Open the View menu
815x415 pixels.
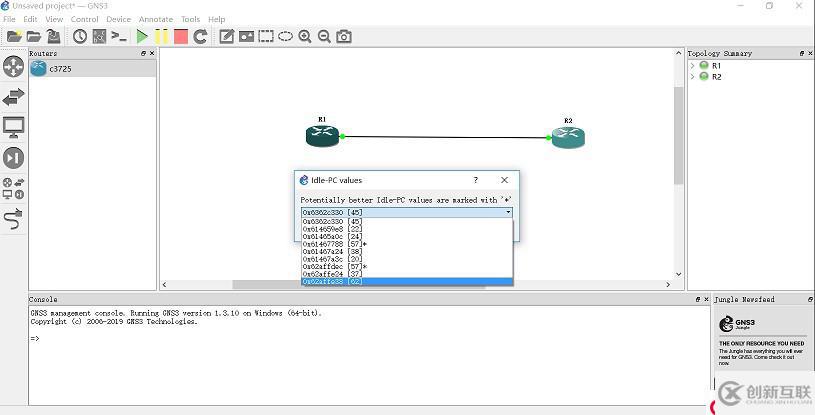click(54, 19)
